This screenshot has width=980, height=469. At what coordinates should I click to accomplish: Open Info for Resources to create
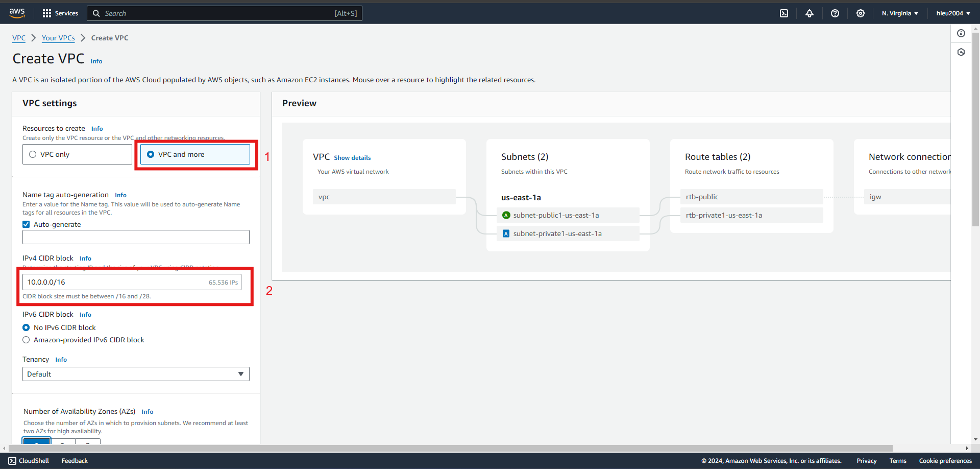pyautogui.click(x=97, y=129)
